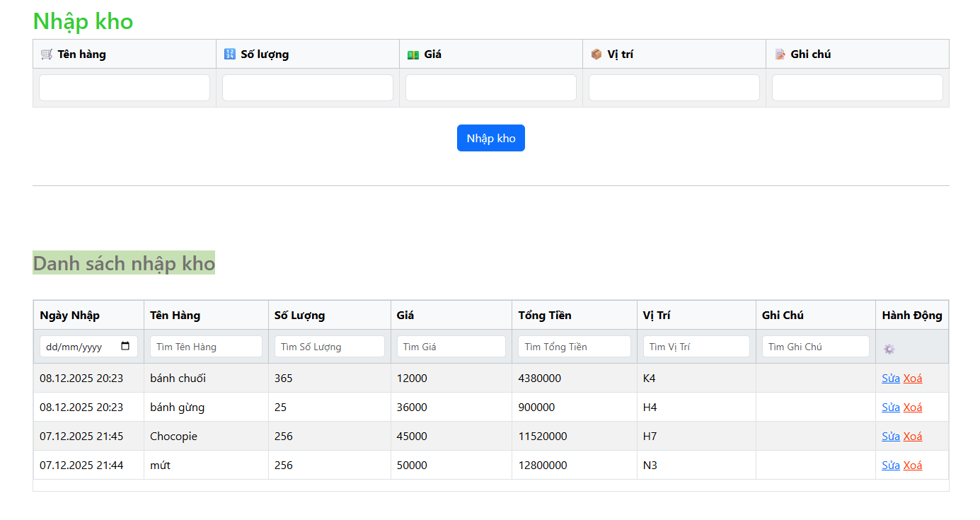
Task: Focus the Số lượng entry input field
Action: 308,88
